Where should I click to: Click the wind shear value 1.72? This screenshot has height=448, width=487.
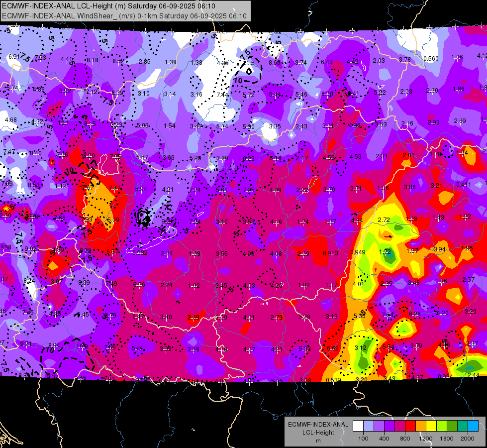pyautogui.click(x=385, y=251)
